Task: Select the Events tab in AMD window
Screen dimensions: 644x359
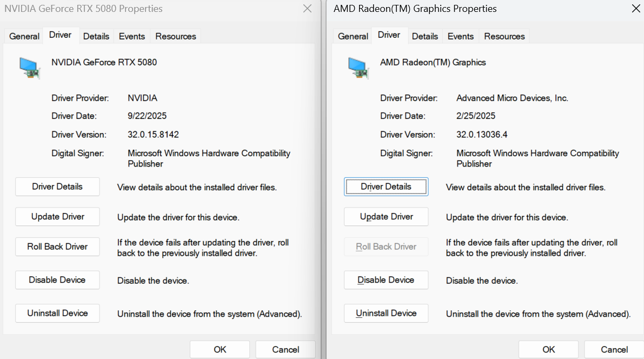Action: [461, 36]
